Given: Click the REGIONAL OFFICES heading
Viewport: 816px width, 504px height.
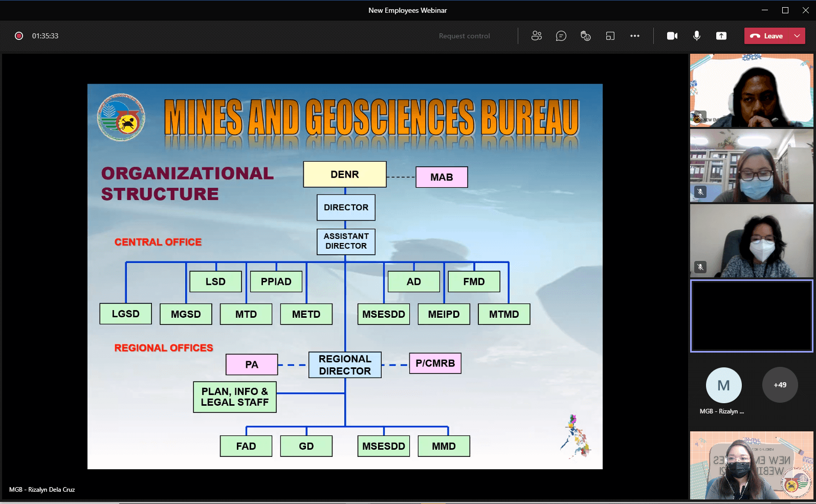Looking at the screenshot, I should (164, 348).
